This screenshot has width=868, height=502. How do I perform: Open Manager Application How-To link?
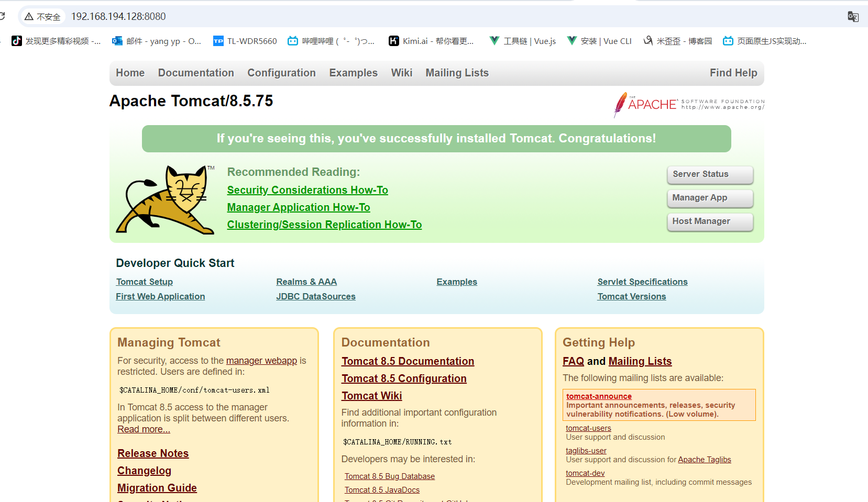tap(299, 207)
